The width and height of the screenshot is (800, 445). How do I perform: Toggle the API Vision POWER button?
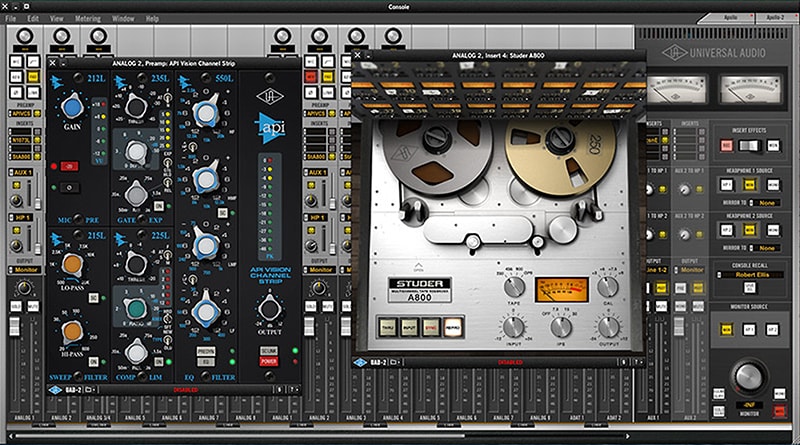coord(269,361)
